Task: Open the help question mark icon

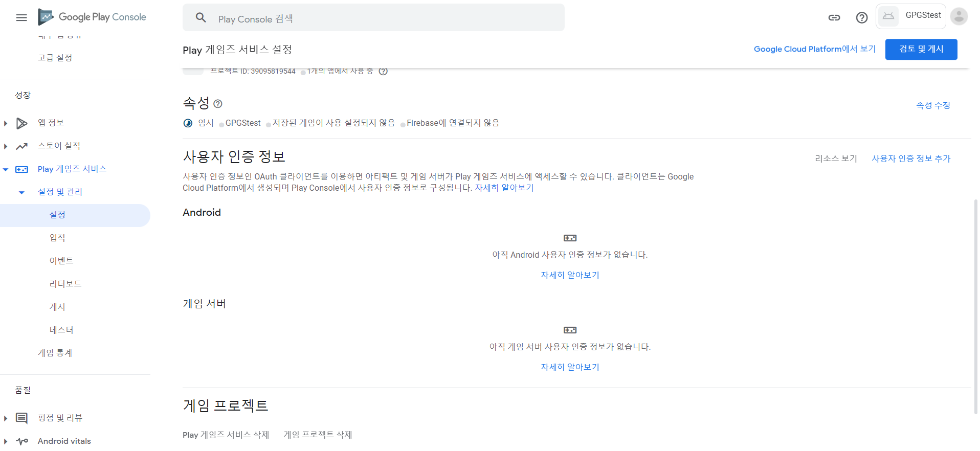Action: [x=862, y=17]
